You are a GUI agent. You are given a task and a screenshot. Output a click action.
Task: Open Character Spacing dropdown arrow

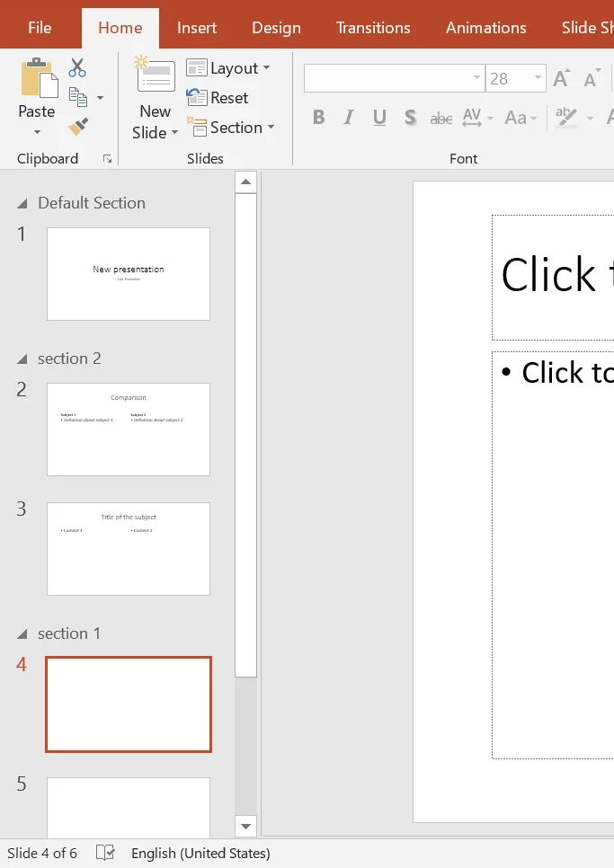point(491,118)
